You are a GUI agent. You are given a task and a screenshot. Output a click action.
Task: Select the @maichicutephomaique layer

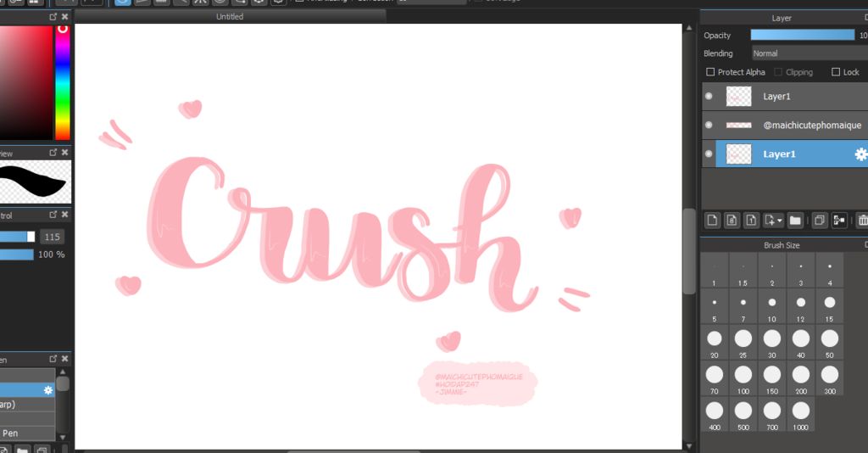point(785,126)
